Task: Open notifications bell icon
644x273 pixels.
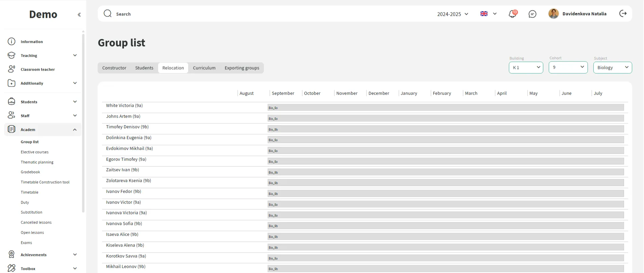Action: click(x=513, y=14)
